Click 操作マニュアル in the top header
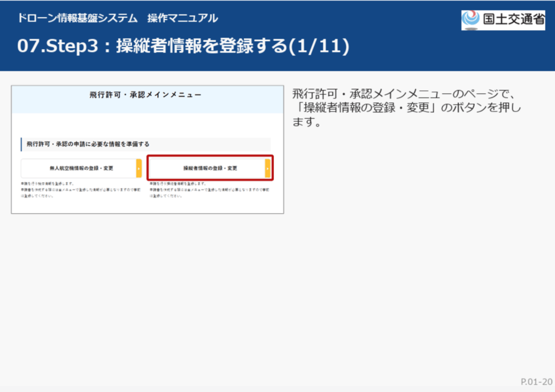This screenshot has width=555, height=392. click(183, 18)
